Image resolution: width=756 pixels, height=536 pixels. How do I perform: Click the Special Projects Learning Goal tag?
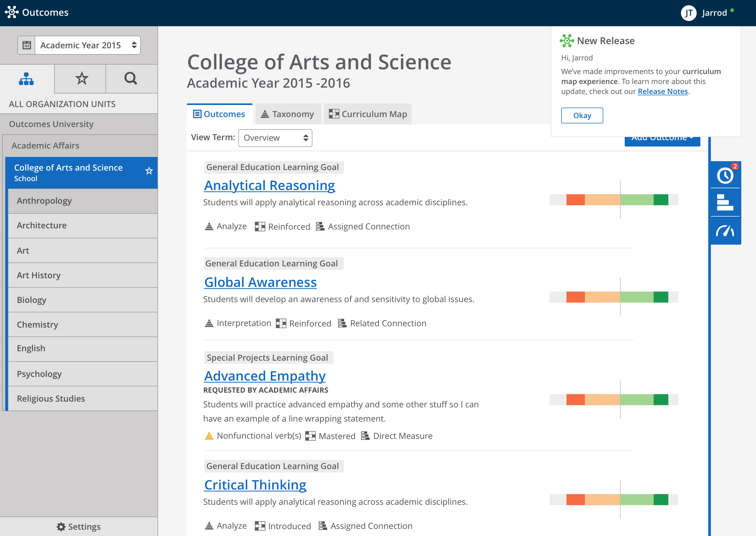268,358
